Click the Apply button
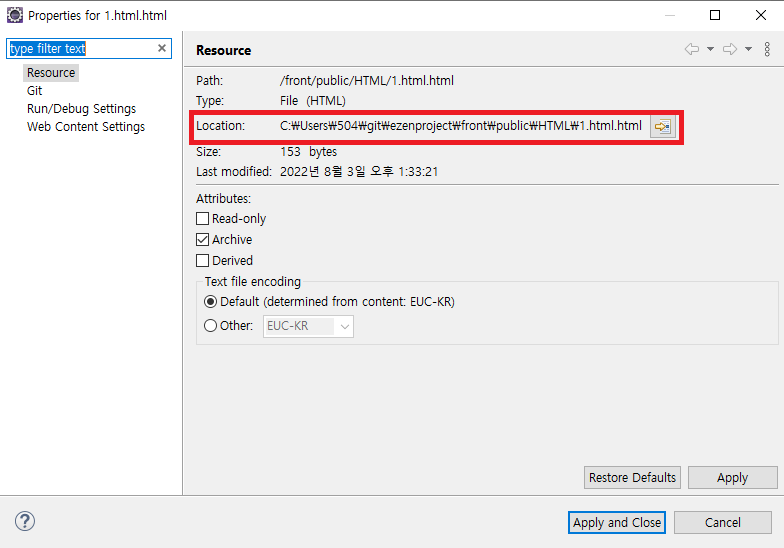This screenshot has height=548, width=784. [x=732, y=478]
